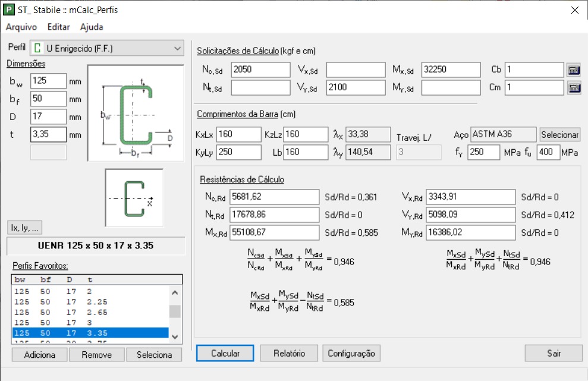588x381 pixels.
Task: Click the Vy,Sd input field
Action: point(356,88)
